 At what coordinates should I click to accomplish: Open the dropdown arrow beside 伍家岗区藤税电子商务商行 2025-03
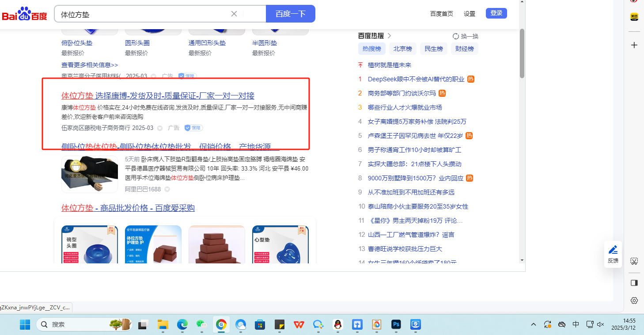click(x=160, y=128)
